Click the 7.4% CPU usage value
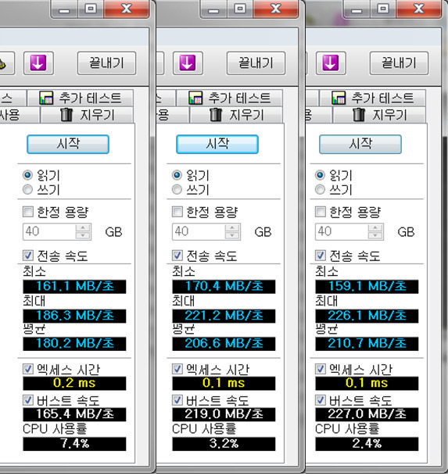 (74, 444)
